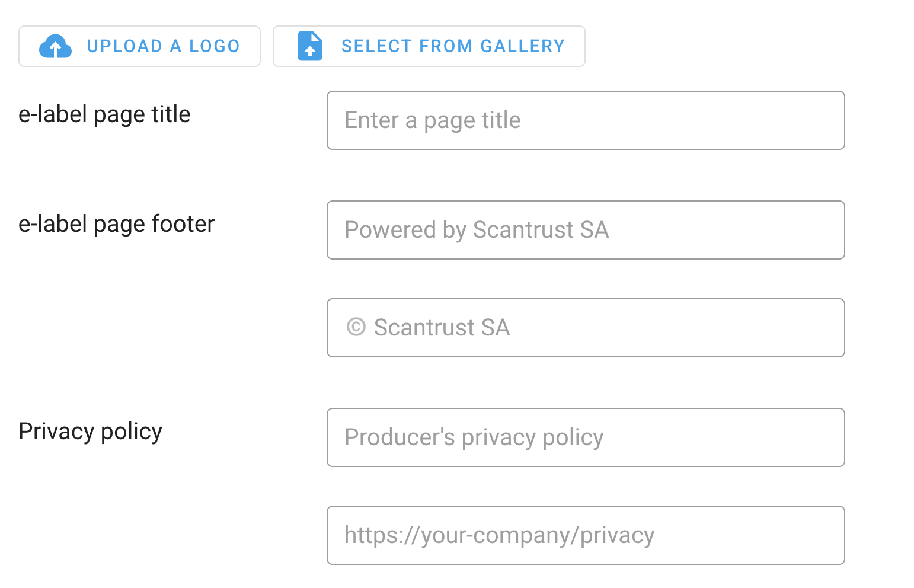Click the 'Powered by Scantrust SA' footer field

585,230
